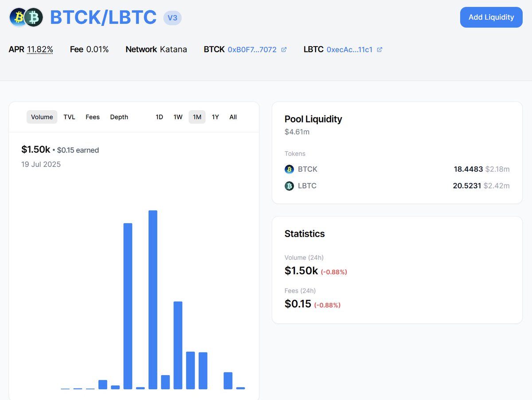
Task: Click the LBTC icon in Pool Liquidity tokens
Action: click(289, 186)
